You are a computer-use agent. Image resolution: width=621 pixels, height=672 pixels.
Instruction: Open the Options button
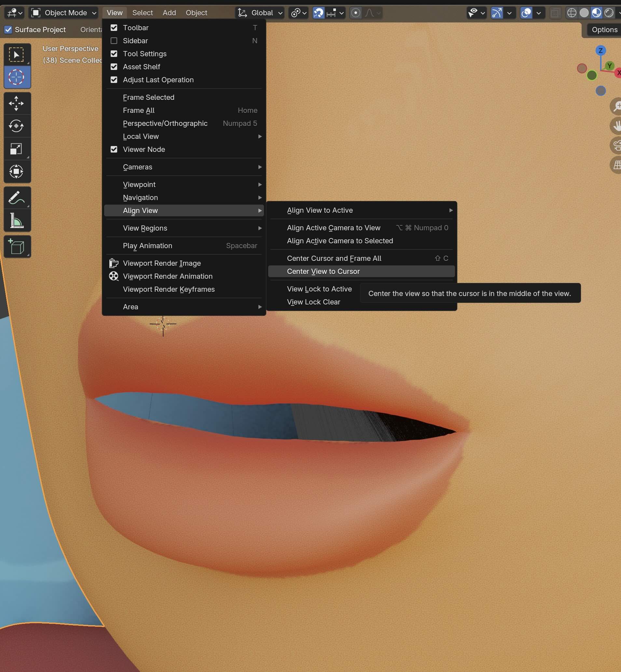point(604,30)
